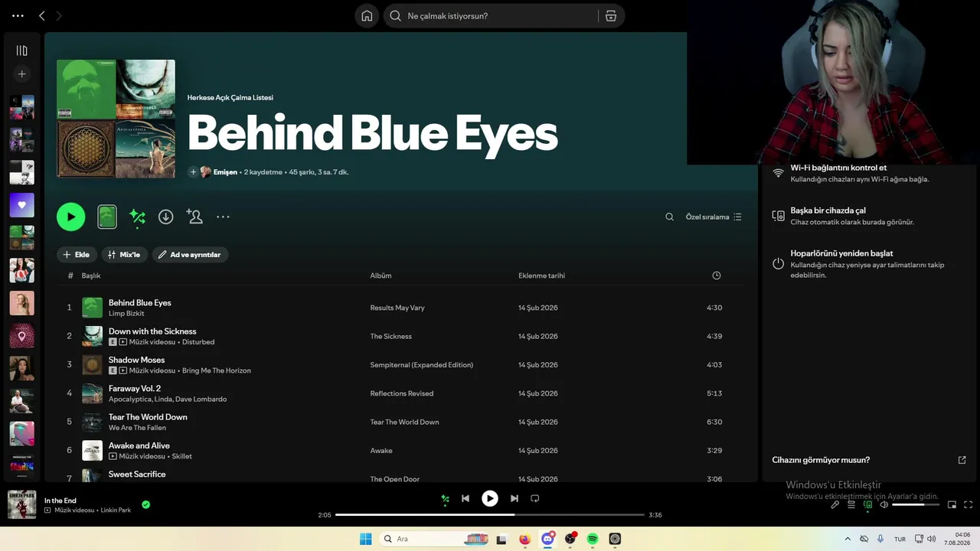The height and width of the screenshot is (551, 980).
Task: Toggle the Connect to a device panel
Action: point(867,504)
